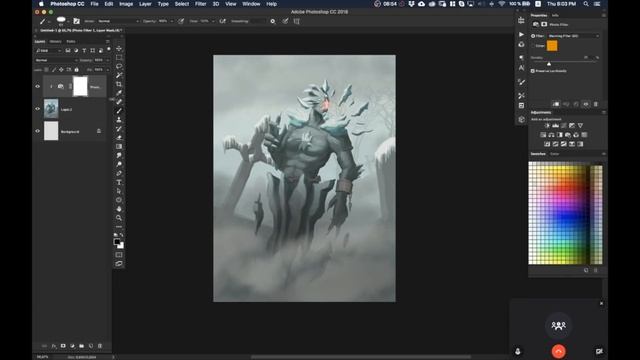
Task: Select the Dodge tool
Action: pos(119,164)
